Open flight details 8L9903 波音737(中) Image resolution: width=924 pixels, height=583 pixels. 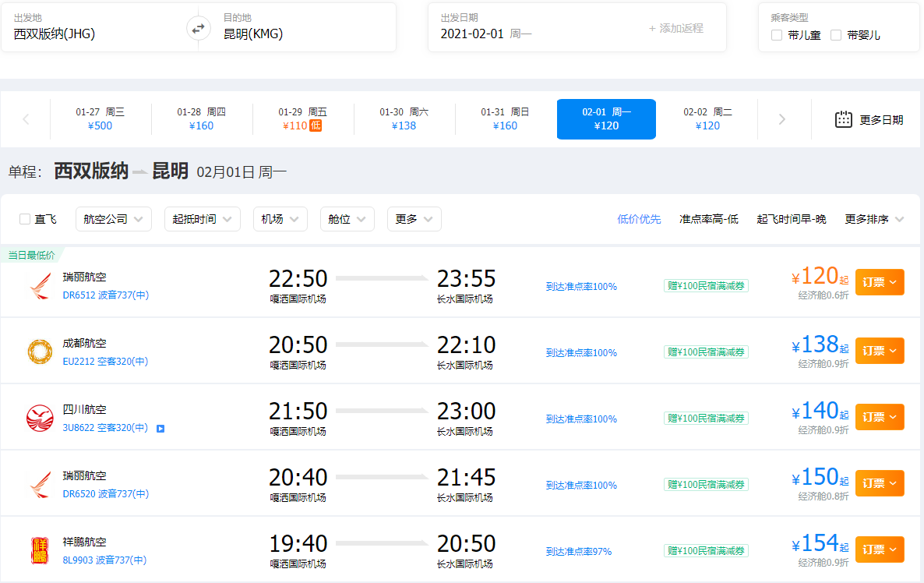(104, 560)
